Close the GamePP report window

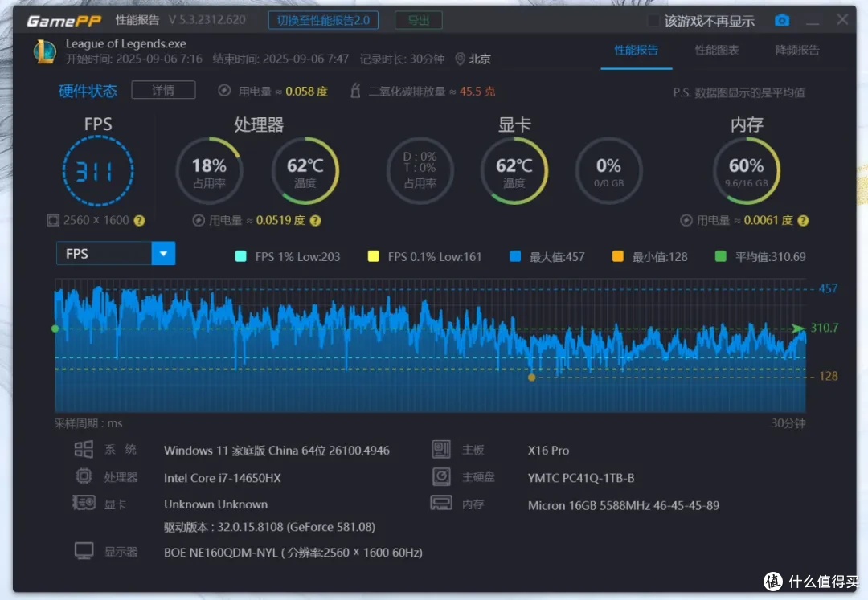coord(842,20)
